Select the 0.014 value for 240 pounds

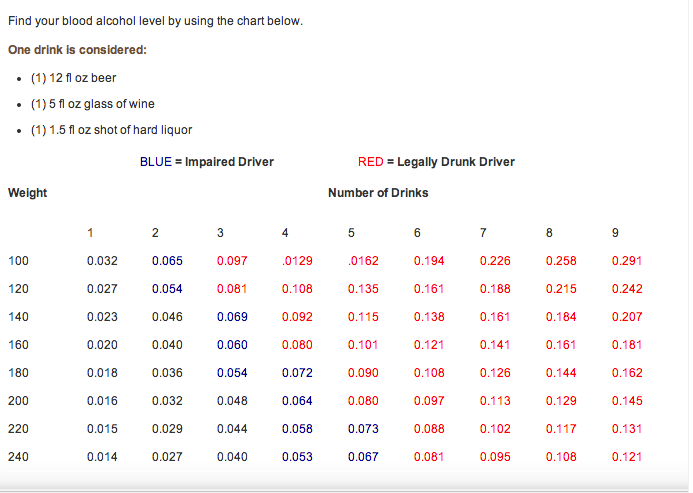[102, 457]
